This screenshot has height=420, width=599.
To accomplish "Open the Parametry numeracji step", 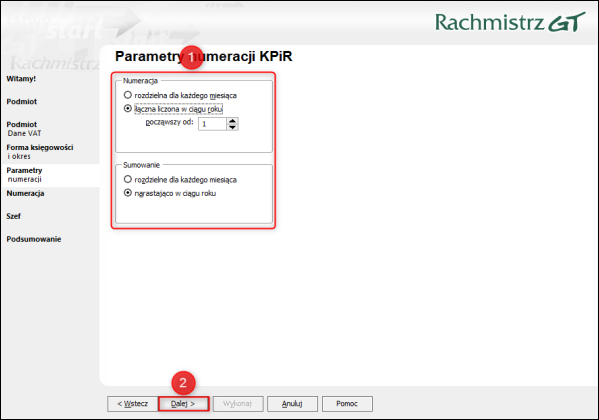I will pyautogui.click(x=24, y=175).
